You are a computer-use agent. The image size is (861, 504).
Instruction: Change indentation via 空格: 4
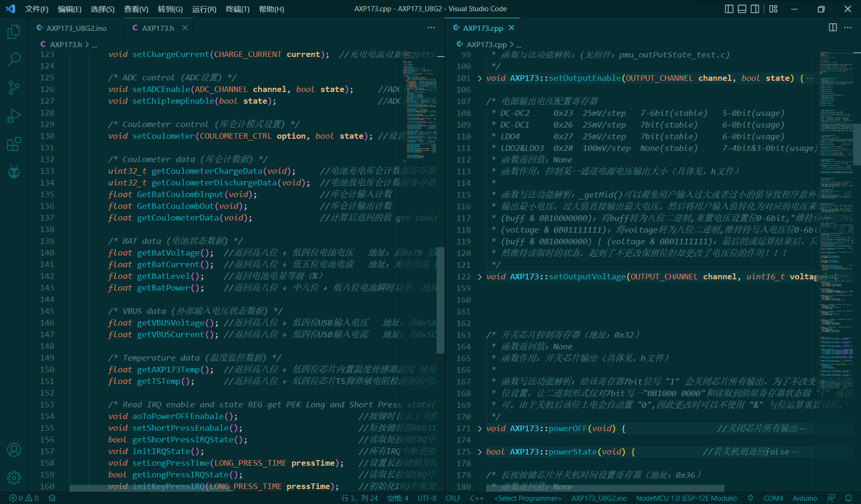(x=398, y=498)
